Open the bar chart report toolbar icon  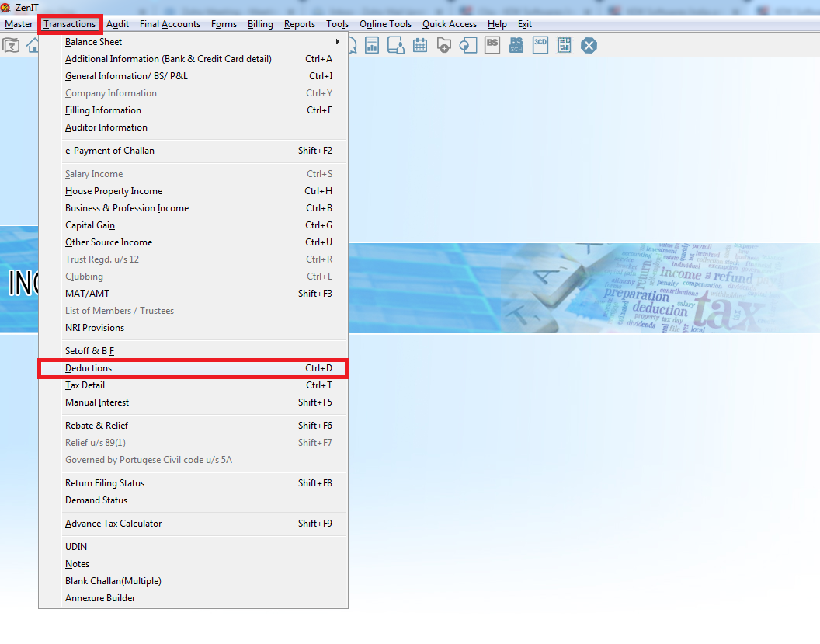tap(372, 46)
